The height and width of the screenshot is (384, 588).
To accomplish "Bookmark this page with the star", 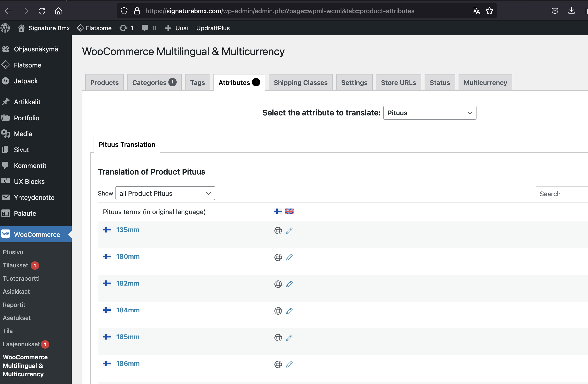I will (x=490, y=11).
